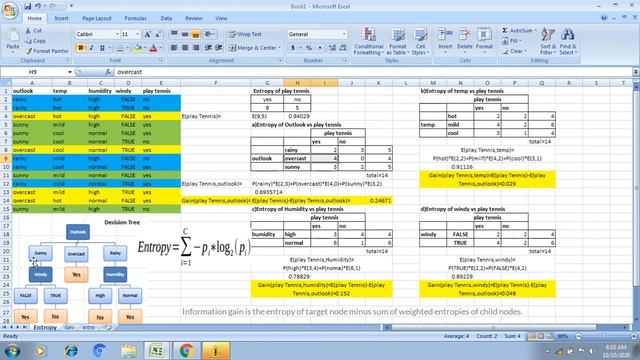The width and height of the screenshot is (640, 360).
Task: Click the Name Box showing H9
Action: tap(36, 72)
